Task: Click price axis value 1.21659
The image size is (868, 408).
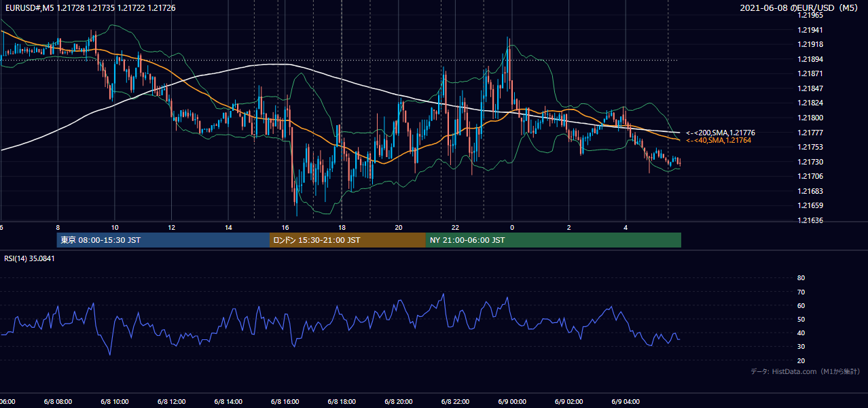Action: pyautogui.click(x=810, y=205)
